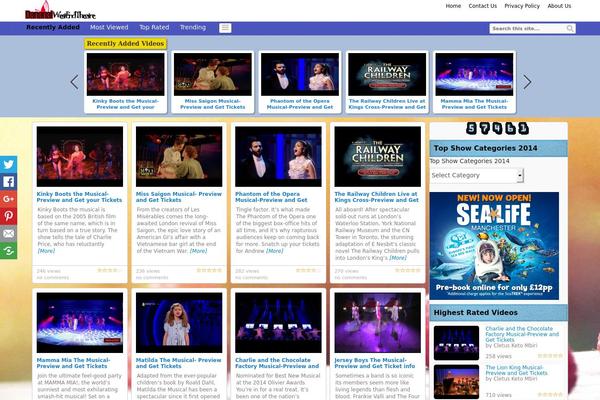Click star rating on Phantom of the Opera card

308,270
